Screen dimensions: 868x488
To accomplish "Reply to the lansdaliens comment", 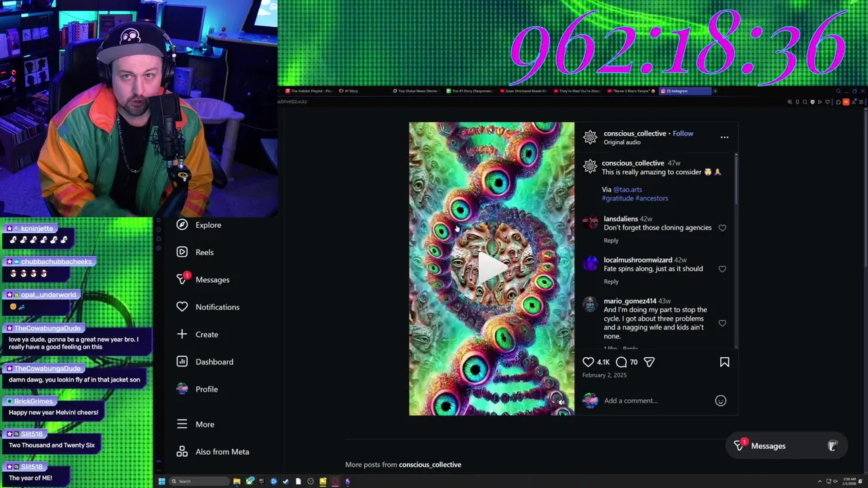I will [611, 241].
